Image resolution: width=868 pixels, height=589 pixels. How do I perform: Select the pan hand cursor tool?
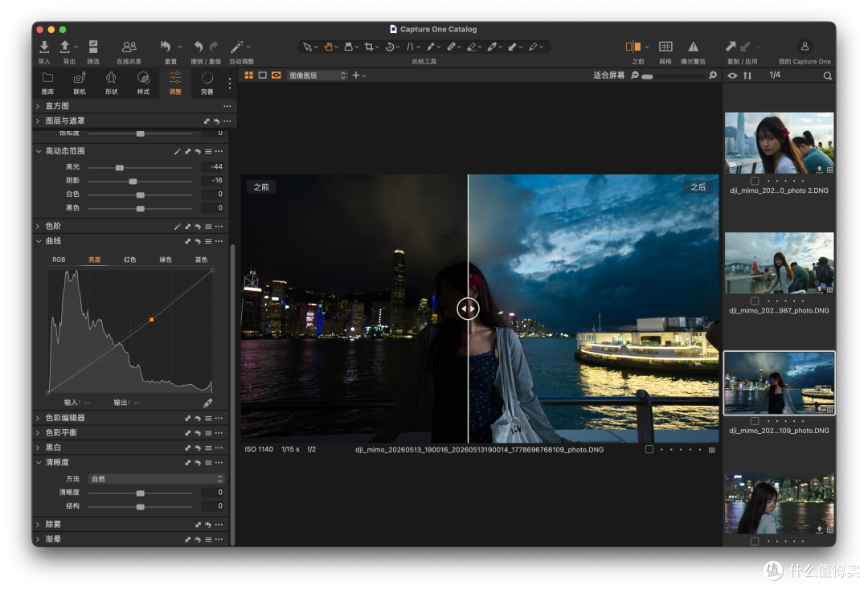pos(328,47)
